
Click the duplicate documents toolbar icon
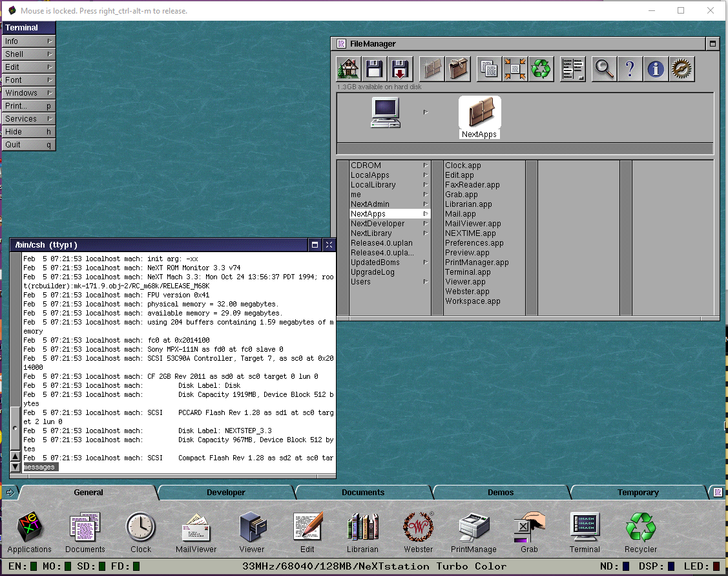click(489, 69)
